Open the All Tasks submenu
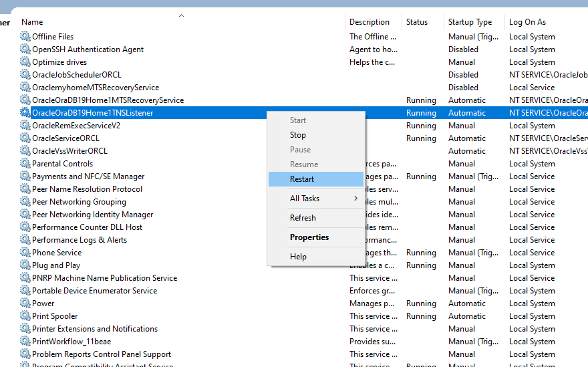This screenshot has width=588, height=367. coord(316,199)
